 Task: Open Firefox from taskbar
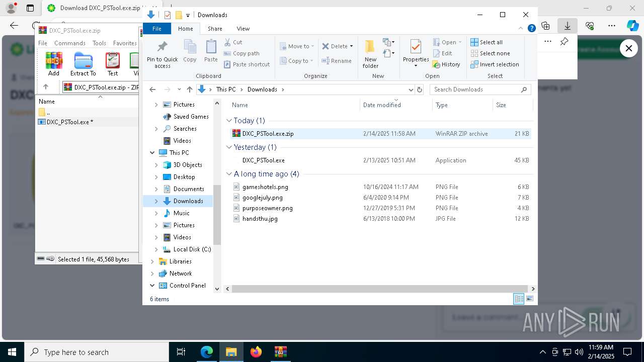coord(256,352)
